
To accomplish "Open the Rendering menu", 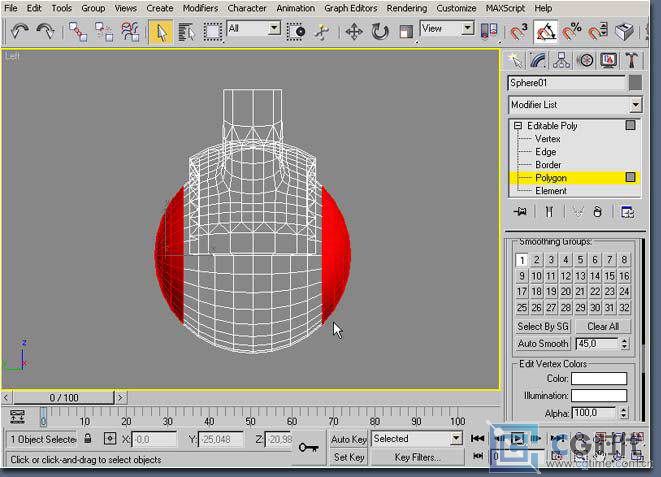I will pos(407,8).
